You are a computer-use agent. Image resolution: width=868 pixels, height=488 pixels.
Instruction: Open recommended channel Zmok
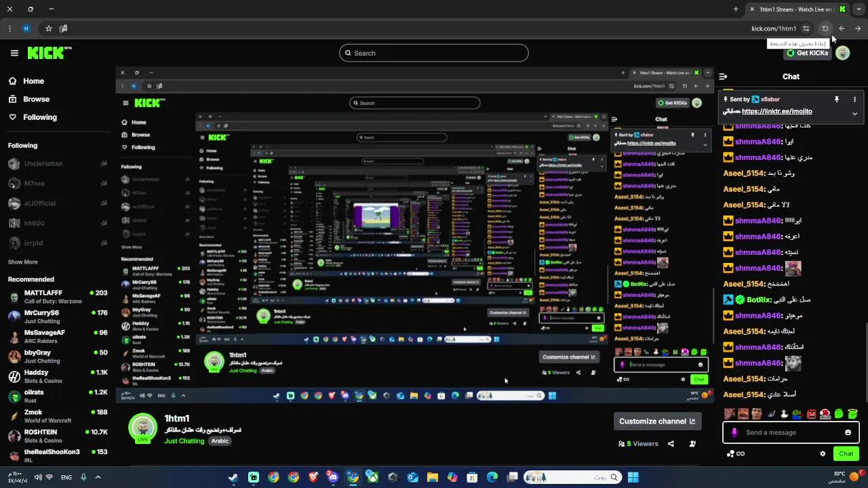point(58,415)
